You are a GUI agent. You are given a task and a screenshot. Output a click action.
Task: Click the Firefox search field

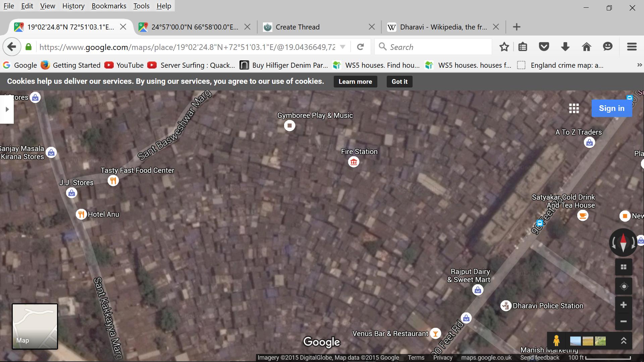coord(433,47)
